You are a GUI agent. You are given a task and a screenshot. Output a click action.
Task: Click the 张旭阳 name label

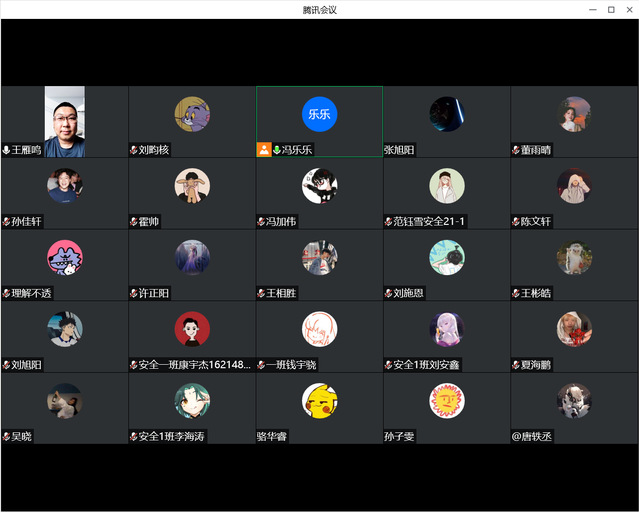coord(399,150)
